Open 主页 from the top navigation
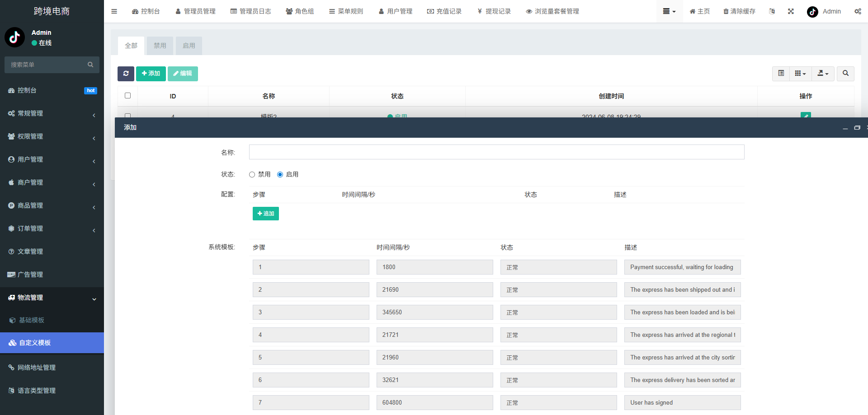The width and height of the screenshot is (868, 415). click(699, 11)
